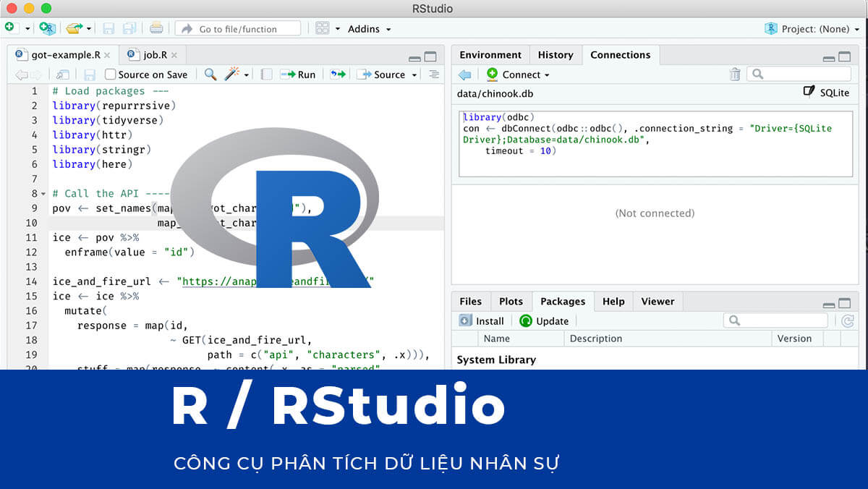Switch to the History tab

[556, 54]
